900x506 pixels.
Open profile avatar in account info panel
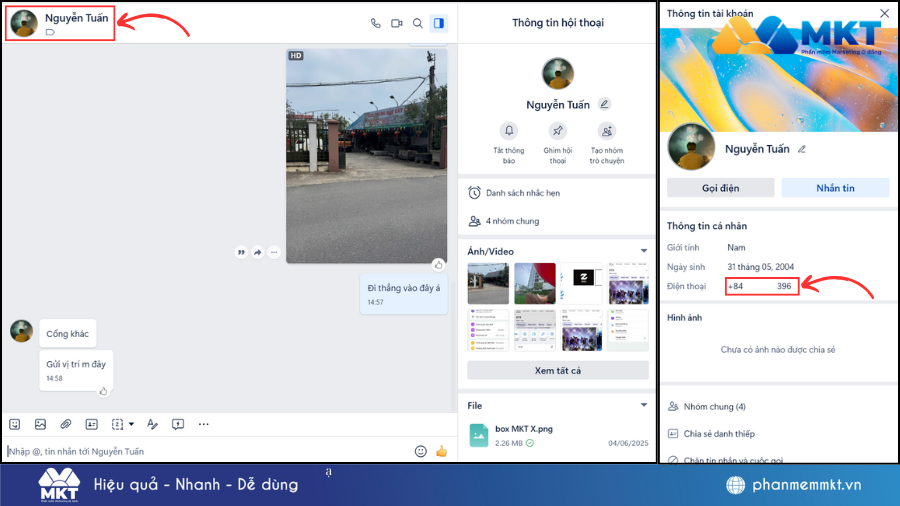pos(691,147)
